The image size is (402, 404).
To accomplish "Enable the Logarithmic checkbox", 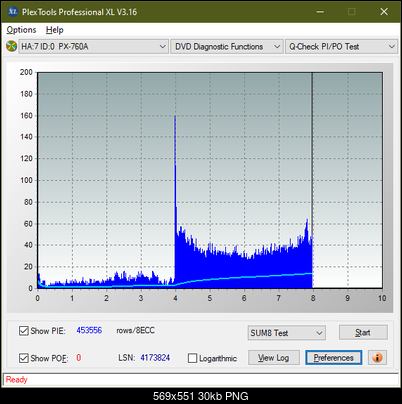I will tap(192, 358).
